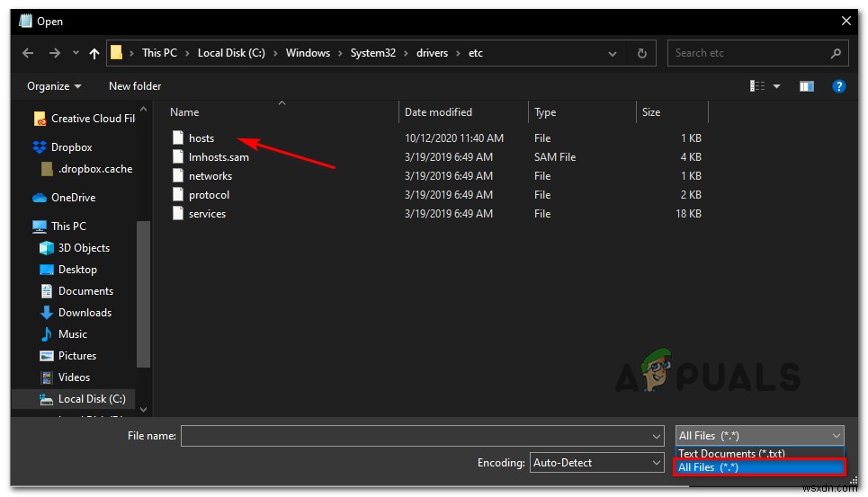Create a New folder
The width and height of the screenshot is (868, 497).
tap(135, 86)
